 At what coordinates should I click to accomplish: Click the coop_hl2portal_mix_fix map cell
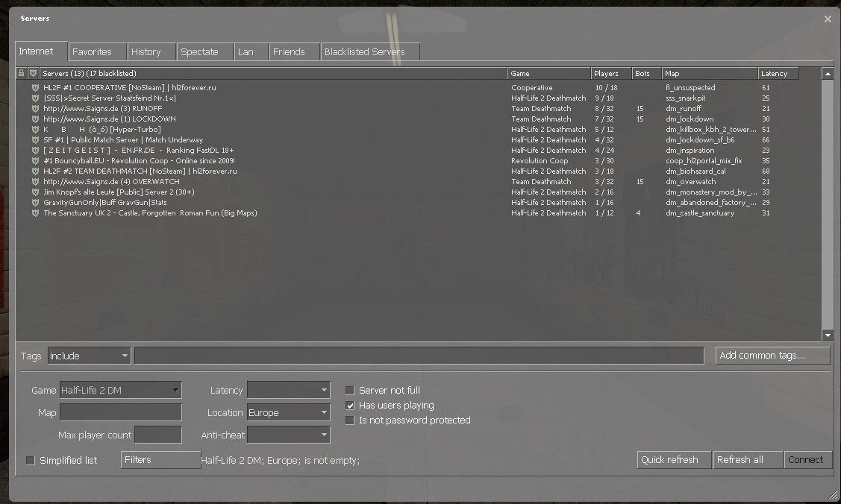coord(704,161)
